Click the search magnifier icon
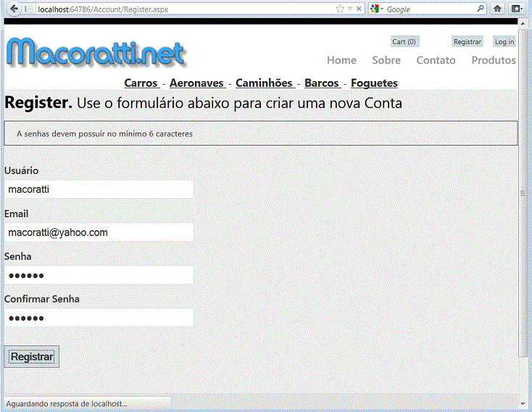The width and height of the screenshot is (532, 412). pyautogui.click(x=481, y=9)
